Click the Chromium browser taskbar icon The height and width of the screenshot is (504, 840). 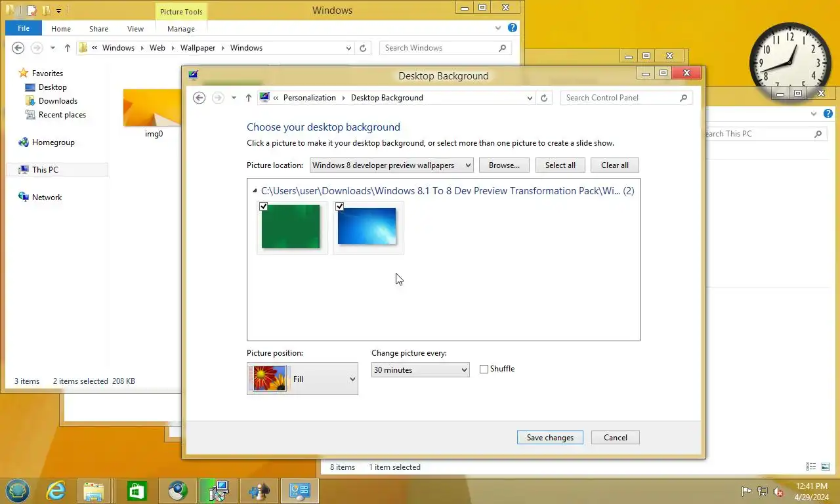pos(177,490)
